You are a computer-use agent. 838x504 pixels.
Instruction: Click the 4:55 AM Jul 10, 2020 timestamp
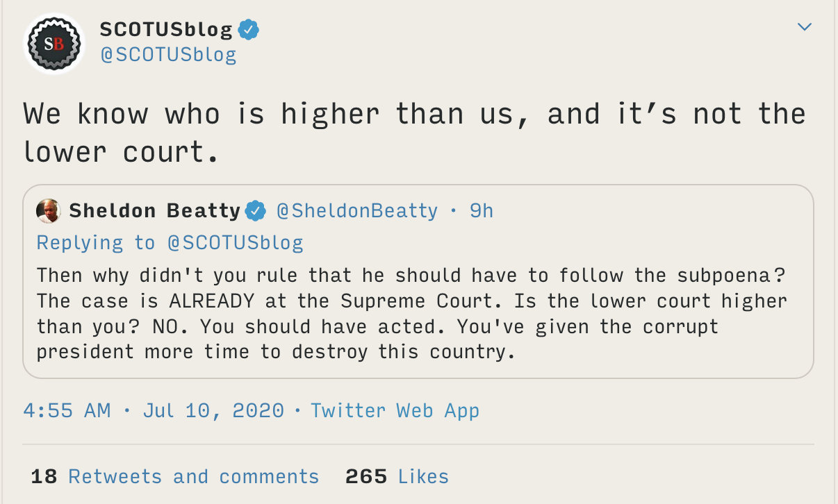pyautogui.click(x=154, y=410)
